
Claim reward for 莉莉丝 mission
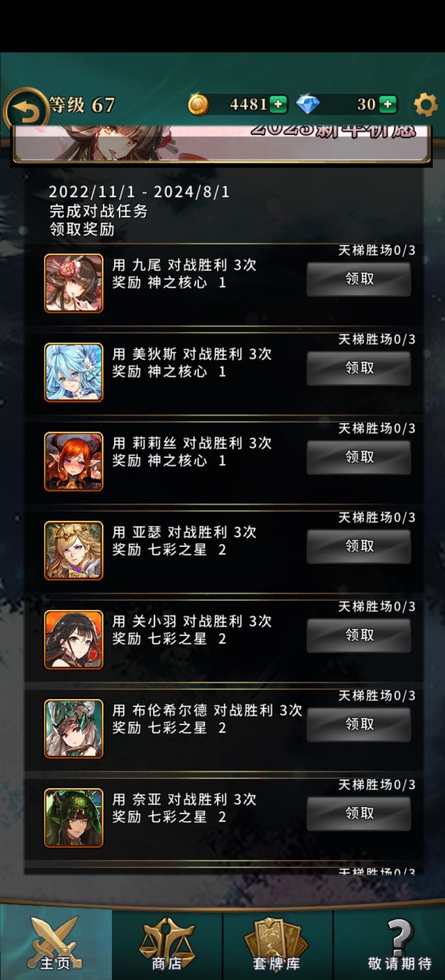(359, 457)
